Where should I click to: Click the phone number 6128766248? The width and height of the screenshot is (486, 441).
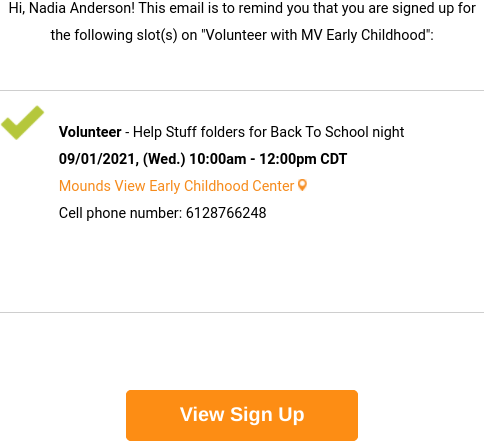click(x=226, y=213)
